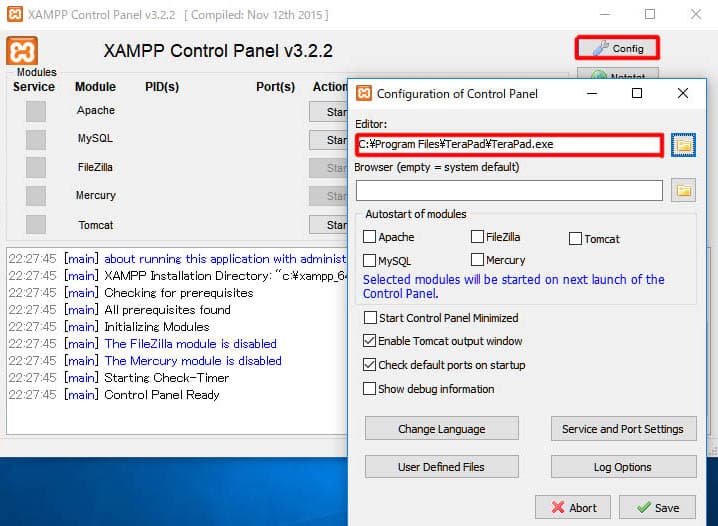718x526 pixels.
Task: Toggle the Tomcat service install box
Action: (x=36, y=224)
